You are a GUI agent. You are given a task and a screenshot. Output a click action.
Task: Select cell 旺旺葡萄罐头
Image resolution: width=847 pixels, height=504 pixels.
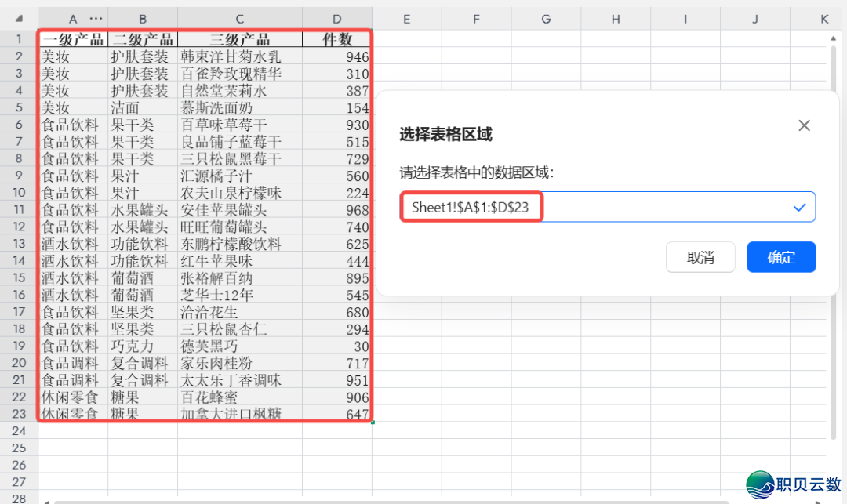click(240, 227)
